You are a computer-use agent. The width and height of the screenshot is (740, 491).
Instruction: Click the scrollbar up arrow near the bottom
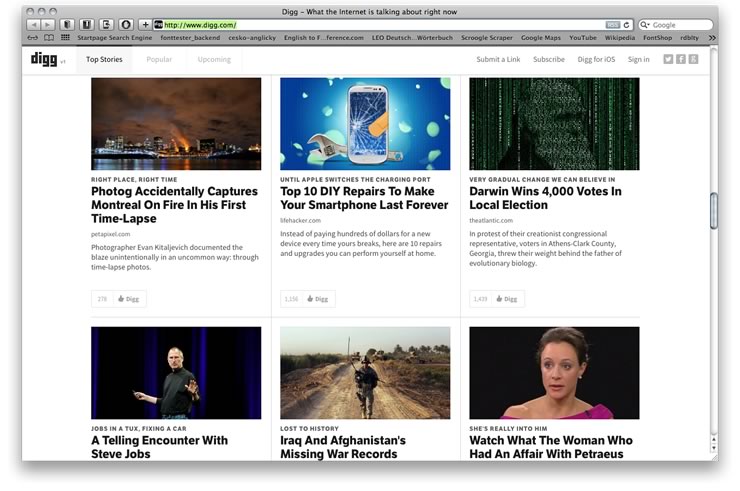tap(714, 440)
